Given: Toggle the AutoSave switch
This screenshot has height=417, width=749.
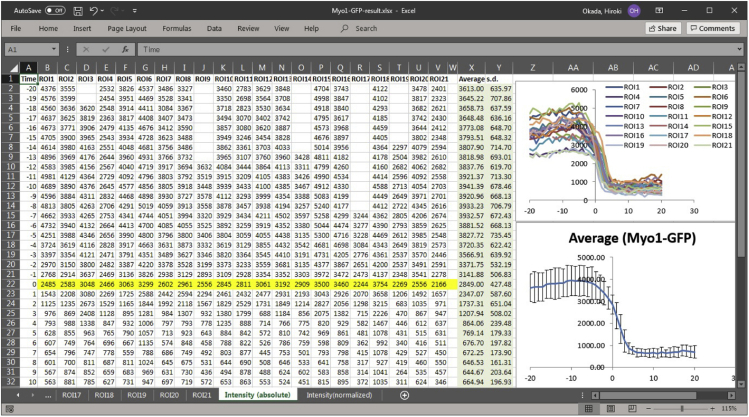Looking at the screenshot, I should pos(54,9).
